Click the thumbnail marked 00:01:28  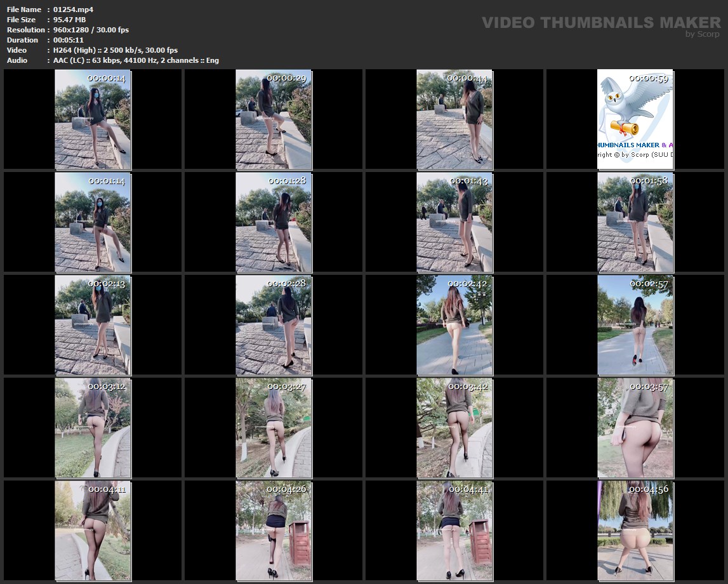pyautogui.click(x=274, y=222)
